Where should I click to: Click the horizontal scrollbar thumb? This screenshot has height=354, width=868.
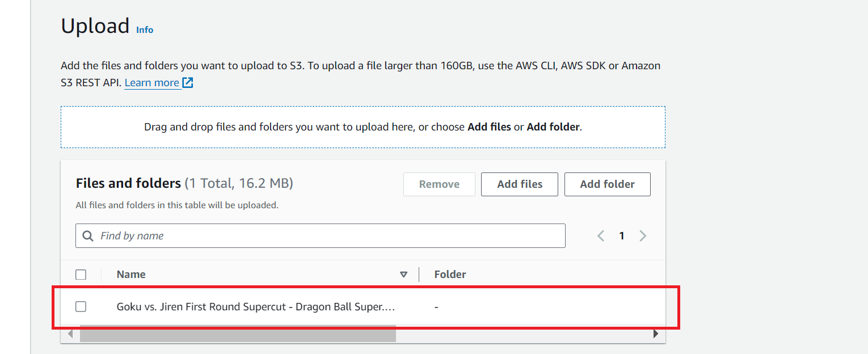238,334
